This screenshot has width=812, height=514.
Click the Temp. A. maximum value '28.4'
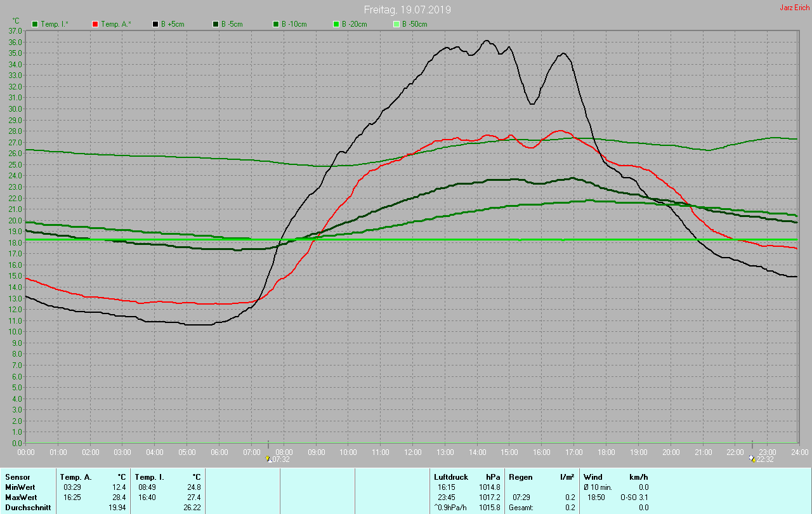tap(119, 498)
